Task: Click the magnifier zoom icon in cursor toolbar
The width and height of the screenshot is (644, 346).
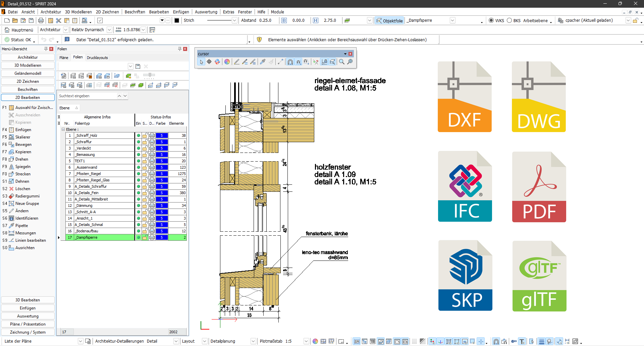Action: (341, 62)
